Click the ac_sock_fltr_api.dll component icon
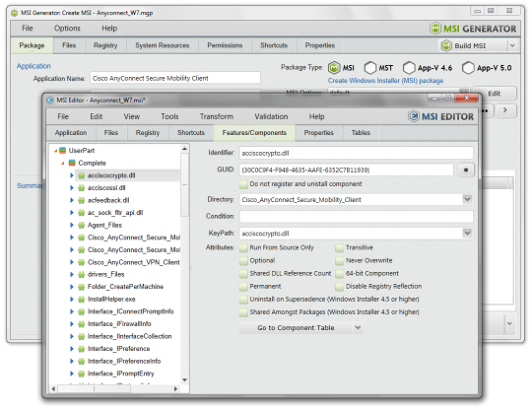This screenshot has width=532, height=409. pyautogui.click(x=81, y=213)
